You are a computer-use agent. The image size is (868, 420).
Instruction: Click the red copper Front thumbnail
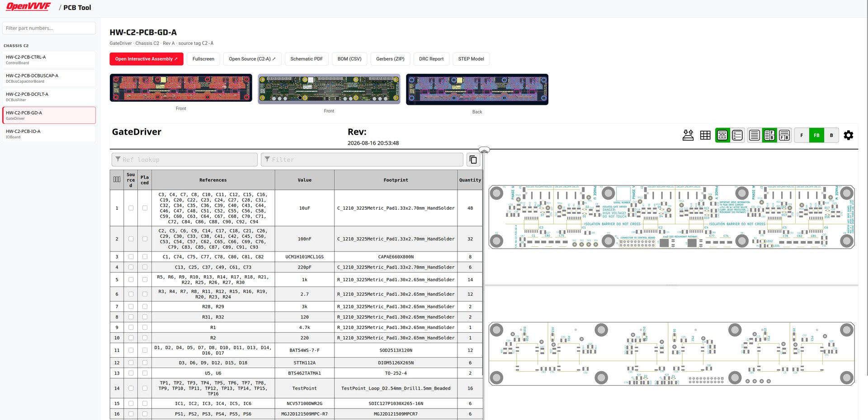[181, 88]
